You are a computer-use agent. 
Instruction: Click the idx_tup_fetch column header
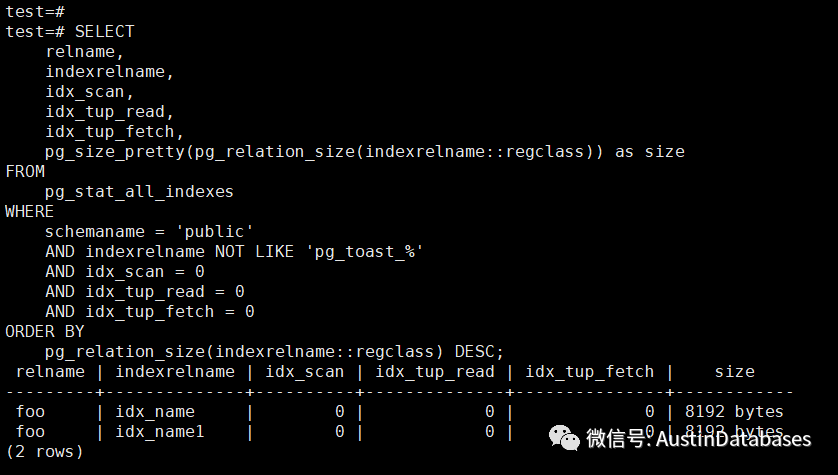click(589, 371)
